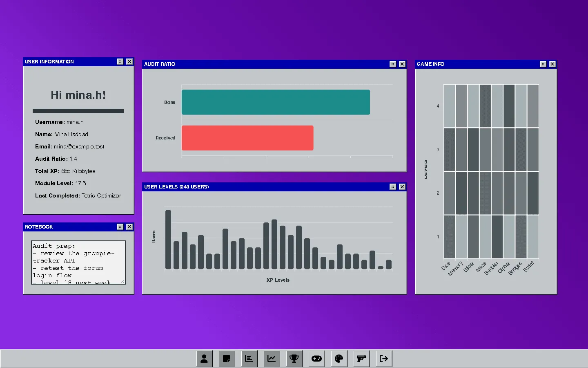This screenshot has height=368, width=588.
Task: Click the "Total XP: 655 Kilobytes" line
Action: point(65,171)
